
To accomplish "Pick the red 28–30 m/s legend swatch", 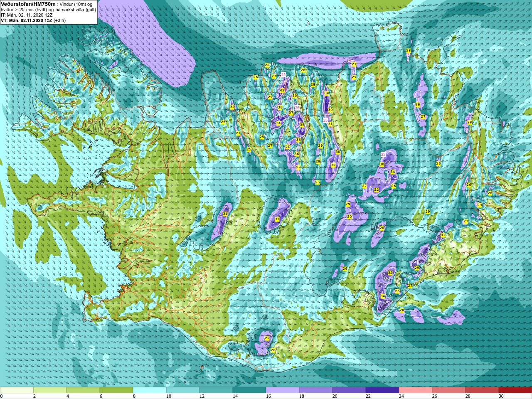I will tap(482, 390).
